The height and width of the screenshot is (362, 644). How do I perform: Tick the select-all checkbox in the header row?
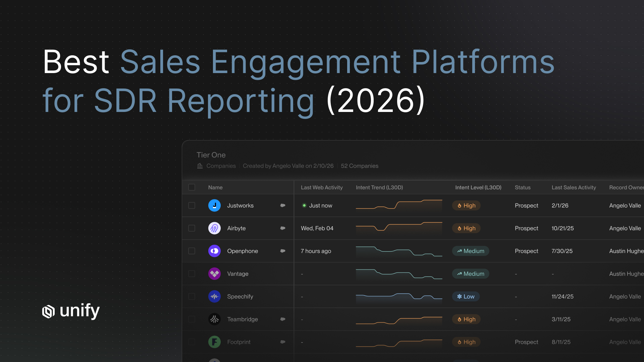(192, 187)
